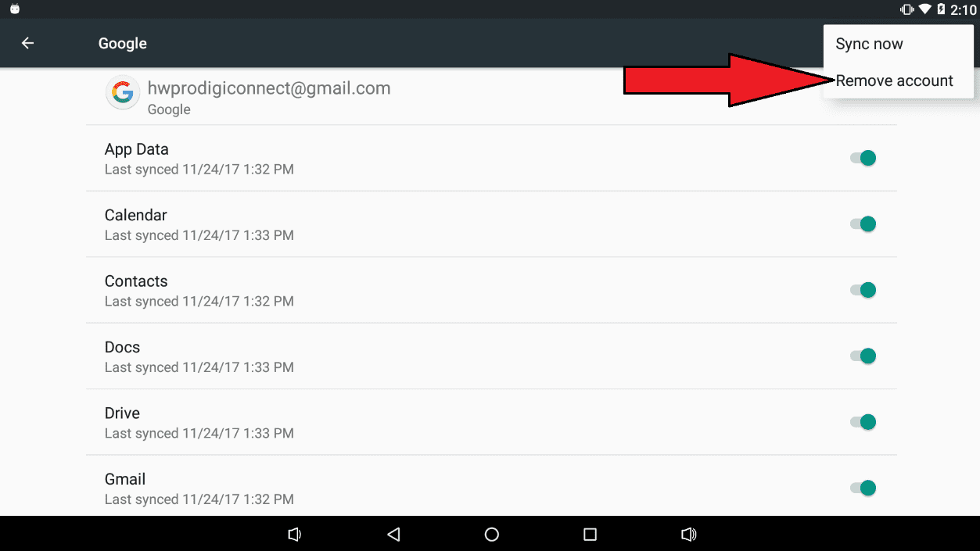Screen dimensions: 980x551
Task: Tap the hwprodigiconnect@gmail.com account entry
Action: [491, 96]
